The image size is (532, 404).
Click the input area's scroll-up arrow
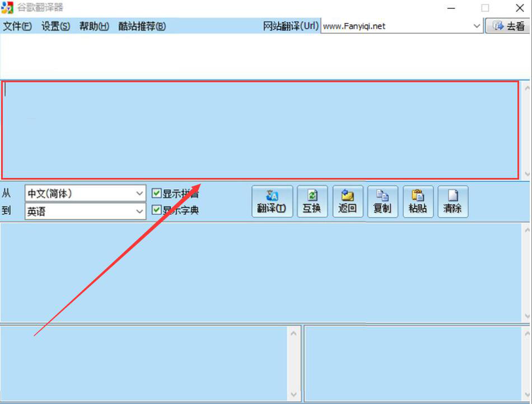[x=527, y=88]
